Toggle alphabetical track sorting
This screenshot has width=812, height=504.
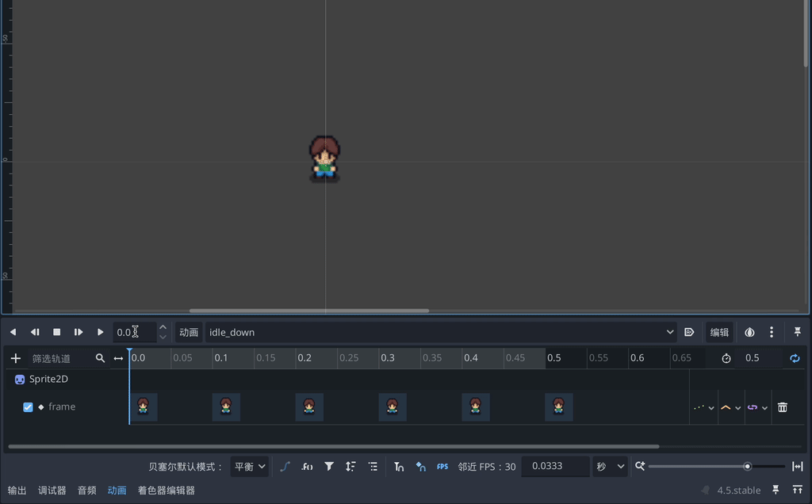350,467
